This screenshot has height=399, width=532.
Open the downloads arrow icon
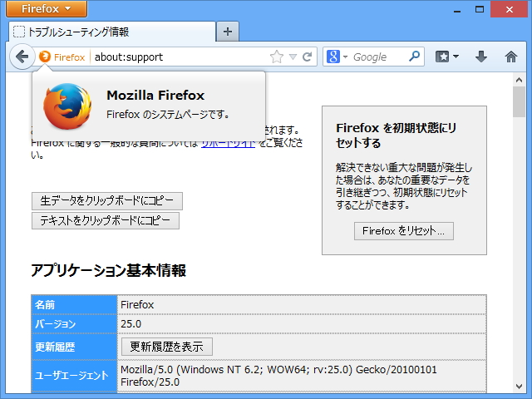click(x=481, y=57)
